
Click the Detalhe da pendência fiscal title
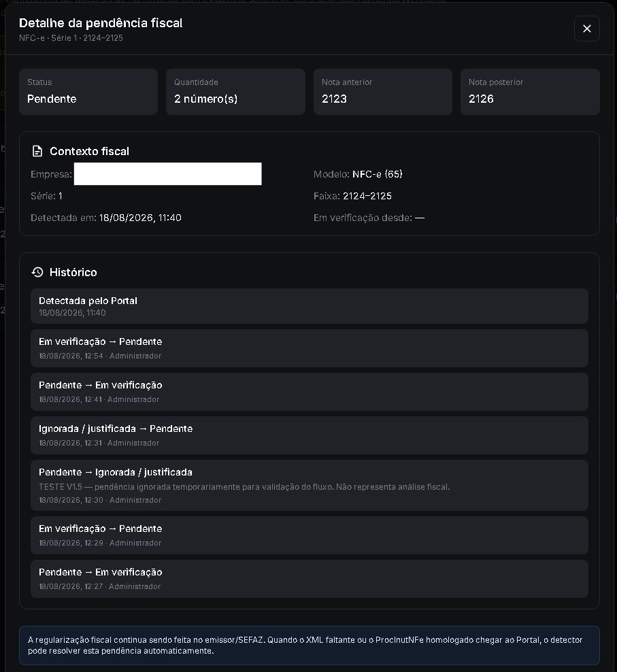click(101, 23)
